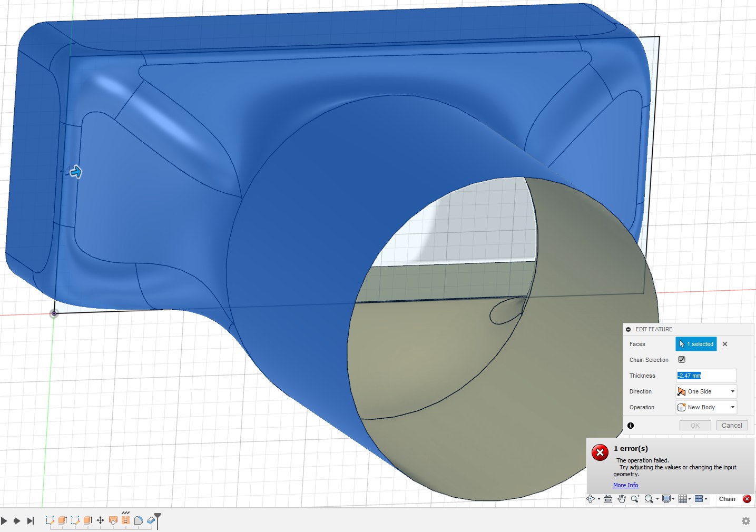Click the OK button
Image resolution: width=756 pixels, height=532 pixels.
click(x=695, y=426)
